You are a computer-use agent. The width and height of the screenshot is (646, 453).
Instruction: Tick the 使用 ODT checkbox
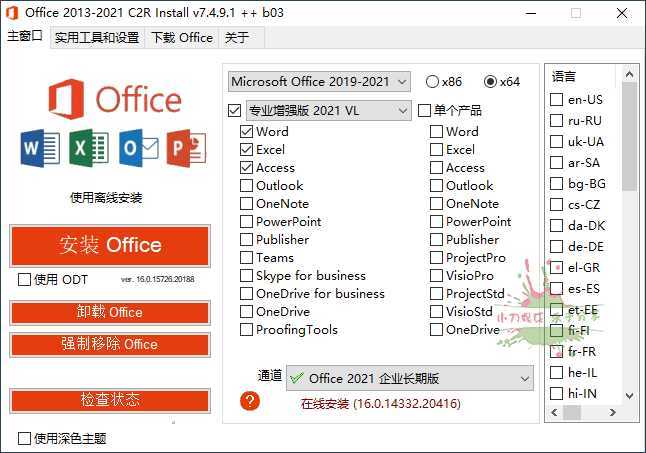coord(25,280)
